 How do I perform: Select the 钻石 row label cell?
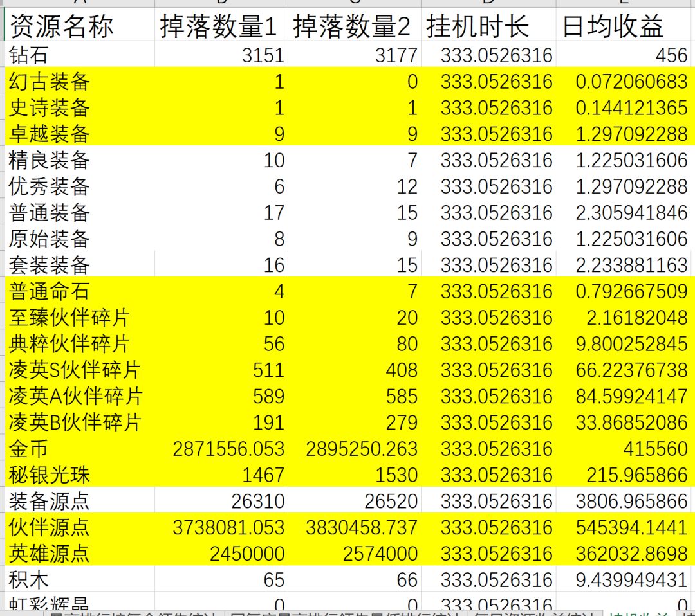(x=80, y=55)
